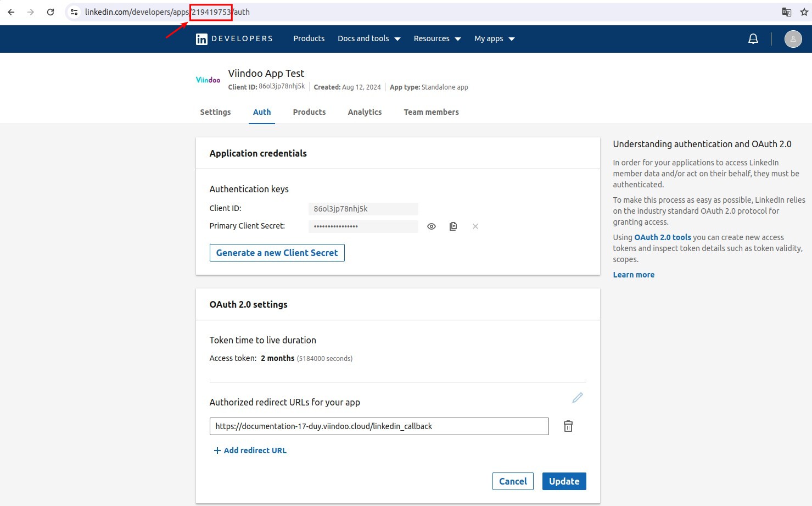Focus the redirect URL input field
Viewport: 812px width, 506px height.
379,426
